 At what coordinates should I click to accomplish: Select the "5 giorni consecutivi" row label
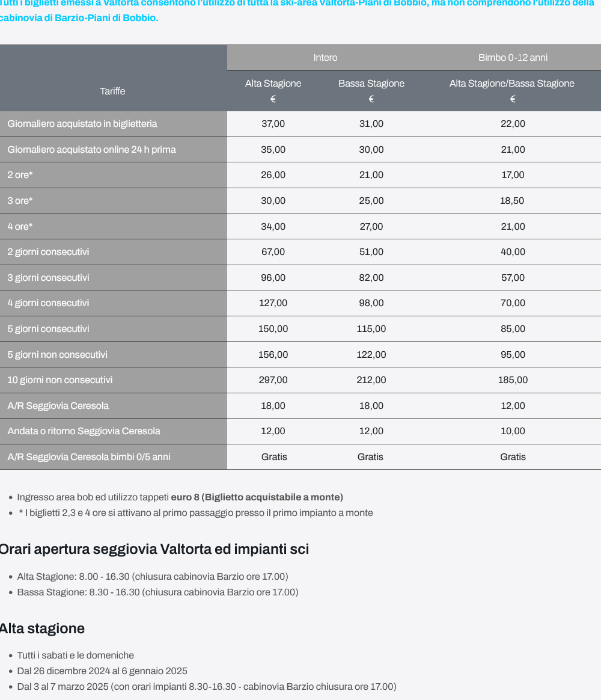(x=48, y=329)
